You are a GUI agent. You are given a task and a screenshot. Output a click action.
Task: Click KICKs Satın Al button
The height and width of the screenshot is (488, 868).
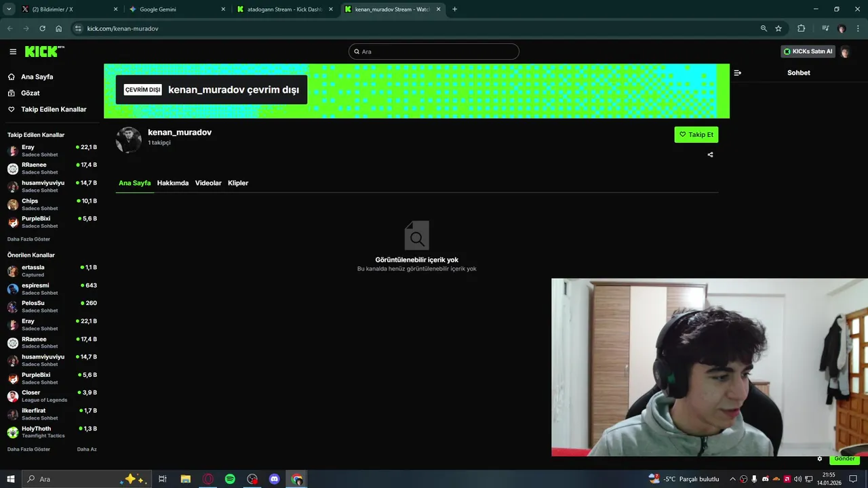[807, 52]
